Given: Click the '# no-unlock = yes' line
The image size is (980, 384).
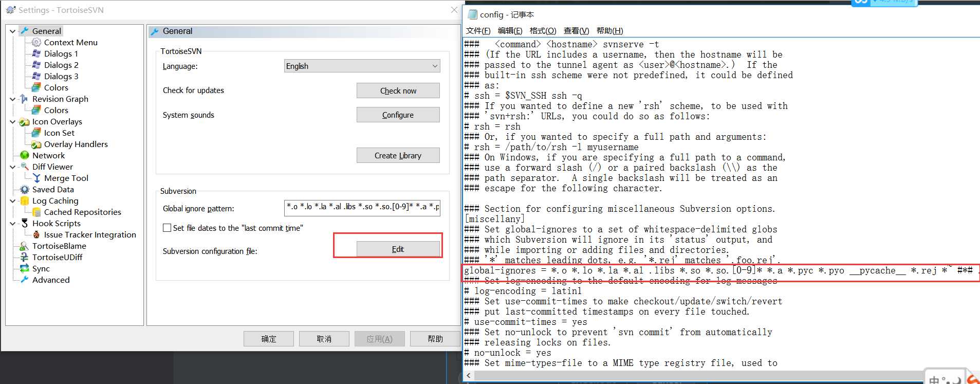Looking at the screenshot, I should click(508, 353).
